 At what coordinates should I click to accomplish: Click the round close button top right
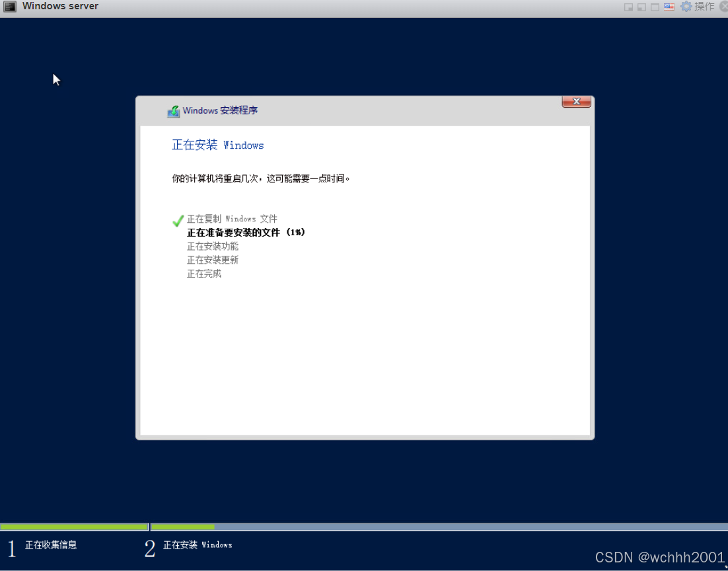723,6
